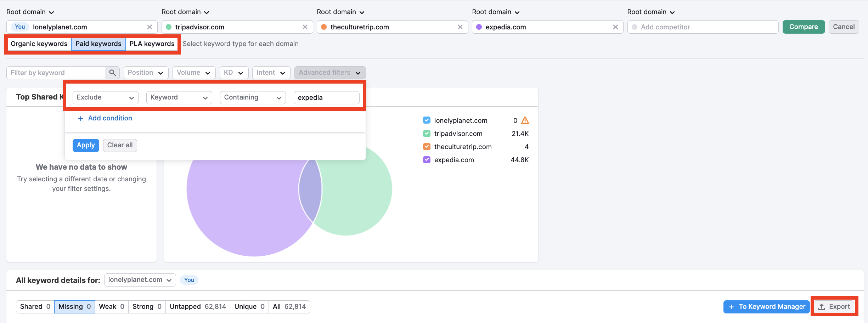The width and height of the screenshot is (868, 323).
Task: Open the Containing operator dropdown
Action: point(253,97)
